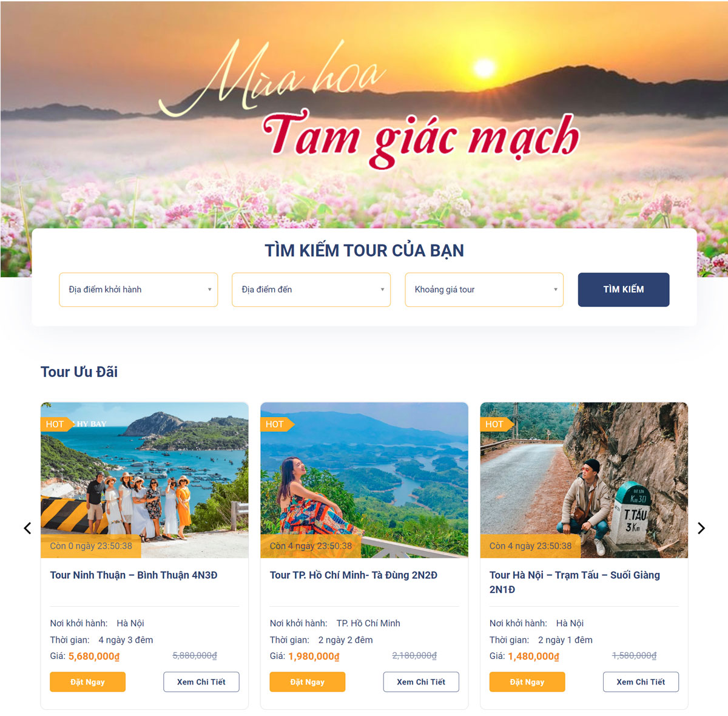728x716 pixels.
Task: Click HOT badge on Trạm Tấu tour
Action: click(496, 424)
